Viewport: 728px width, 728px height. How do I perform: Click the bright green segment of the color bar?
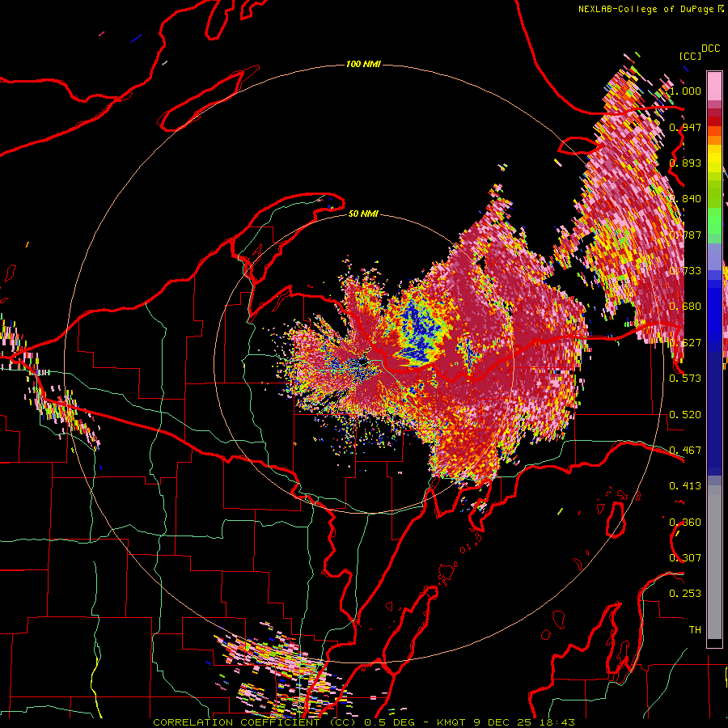714,221
